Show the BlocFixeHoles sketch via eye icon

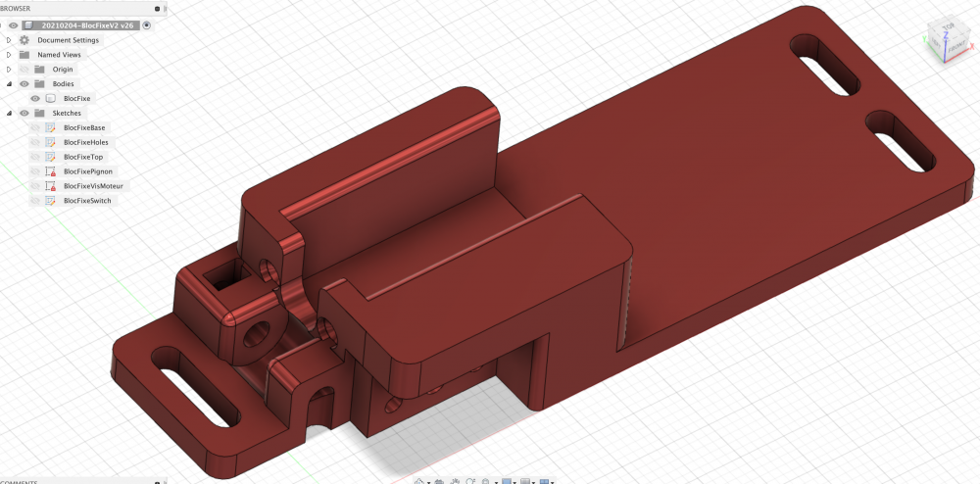pos(35,143)
